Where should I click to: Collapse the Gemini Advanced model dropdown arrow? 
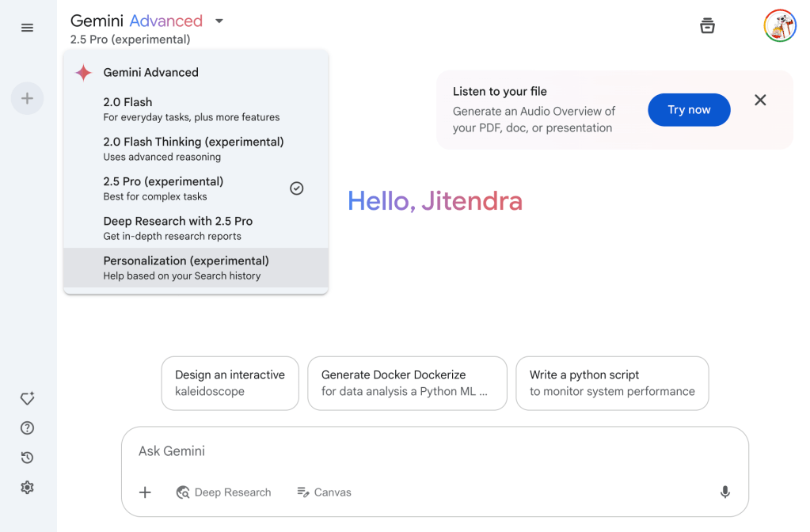click(219, 21)
